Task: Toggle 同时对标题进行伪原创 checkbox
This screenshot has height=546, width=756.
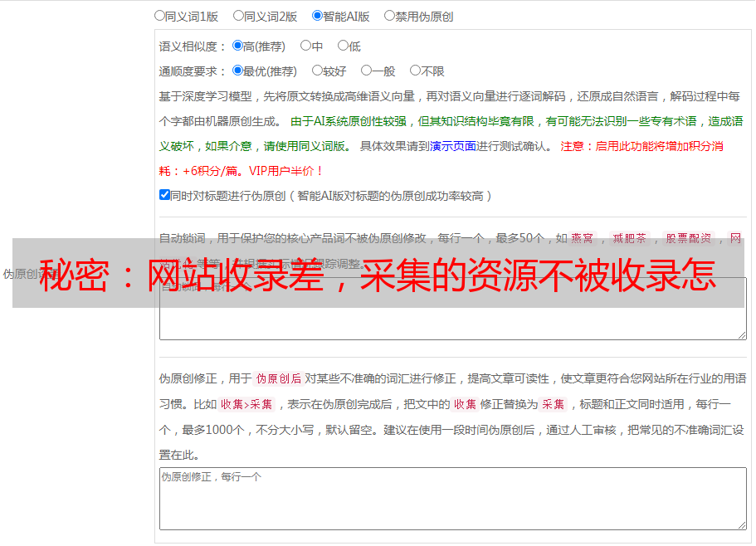Action: (164, 195)
